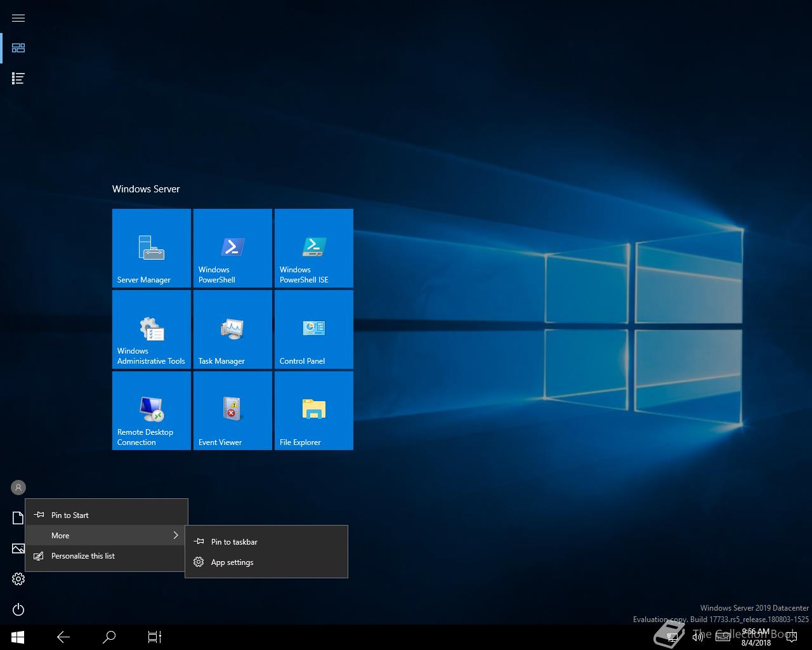Choose Personalize this list
The width and height of the screenshot is (812, 650).
pyautogui.click(x=107, y=555)
